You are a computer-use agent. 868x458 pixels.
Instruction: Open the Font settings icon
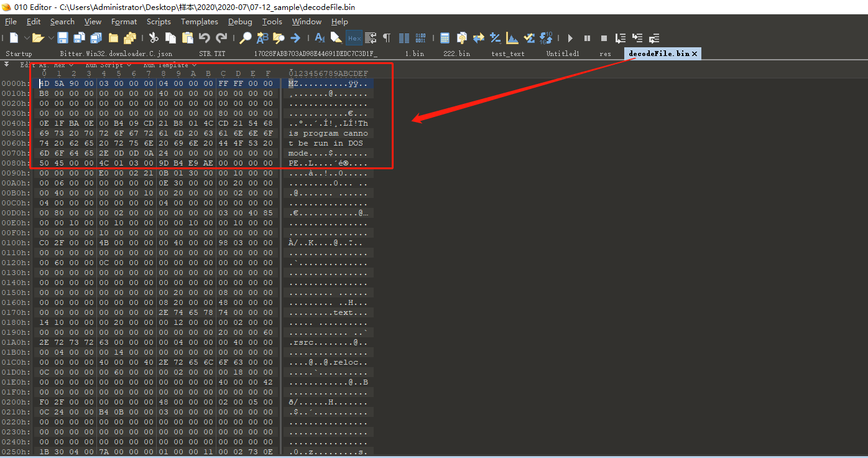[319, 38]
